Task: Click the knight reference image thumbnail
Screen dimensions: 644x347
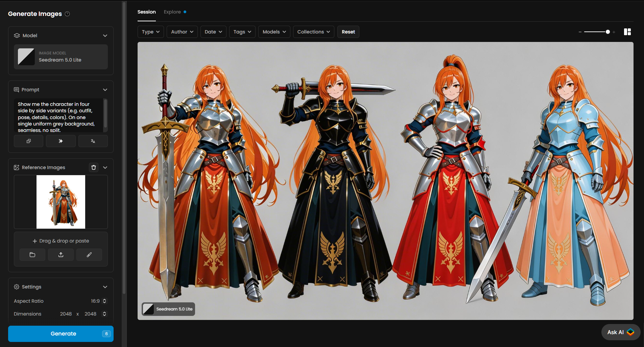Action: 61,202
